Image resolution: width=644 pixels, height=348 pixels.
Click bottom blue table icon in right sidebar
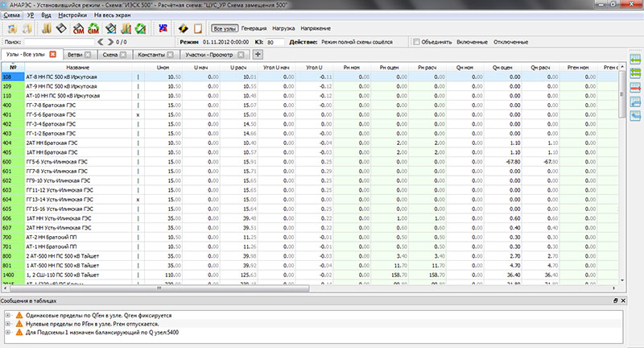(635, 116)
